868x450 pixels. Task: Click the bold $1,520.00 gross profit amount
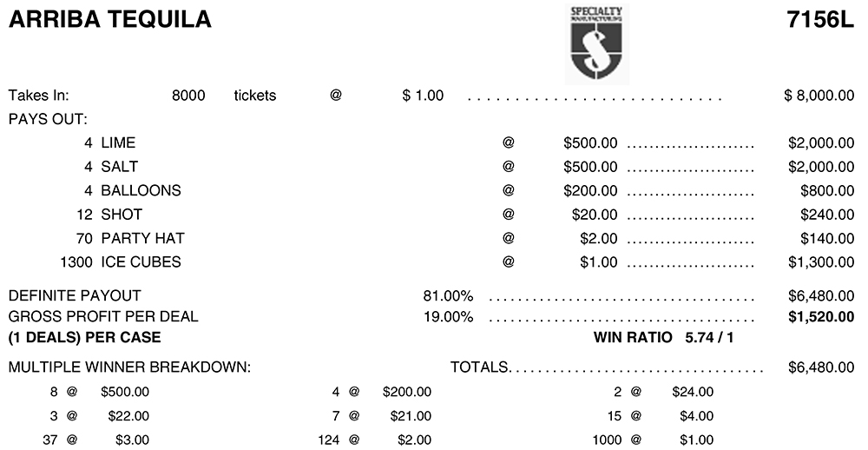point(821,317)
